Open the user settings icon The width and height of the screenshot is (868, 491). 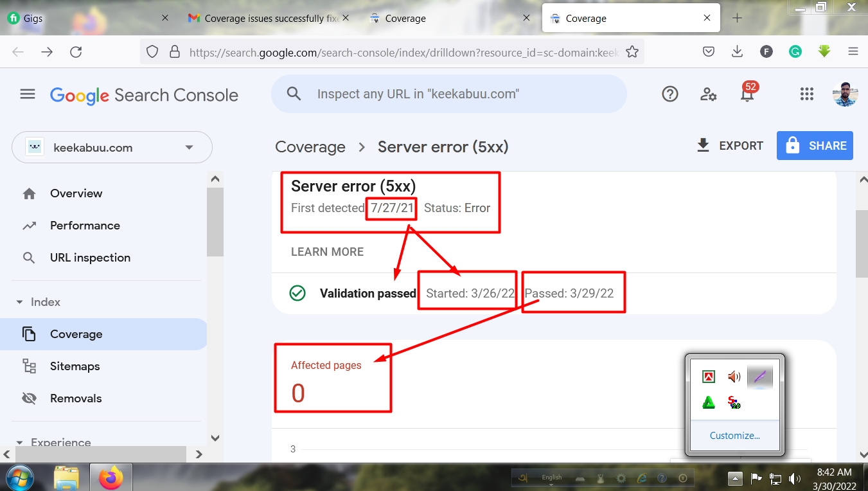(708, 94)
